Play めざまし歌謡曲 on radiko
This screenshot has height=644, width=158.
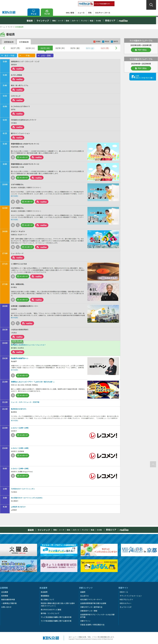click(x=18, y=79)
